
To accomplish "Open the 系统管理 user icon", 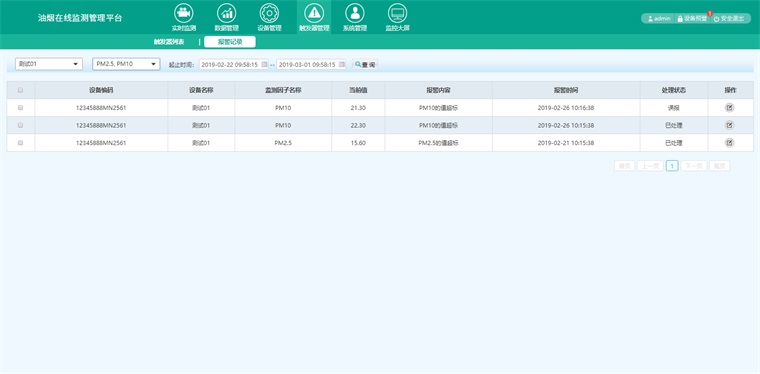I will pos(355,13).
